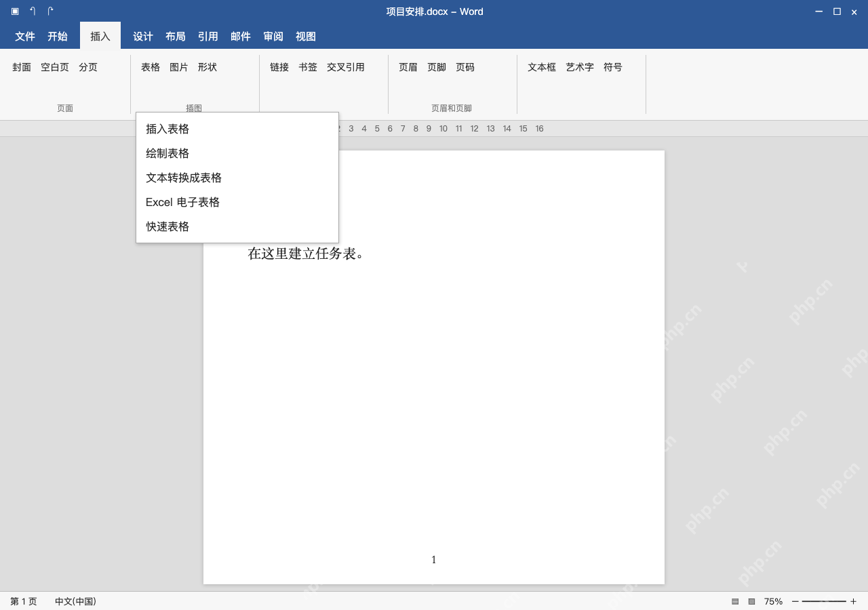Image resolution: width=868 pixels, height=610 pixels.
Task: Collapse the 表格 dropdown in the ribbon
Action: pyautogui.click(x=151, y=67)
